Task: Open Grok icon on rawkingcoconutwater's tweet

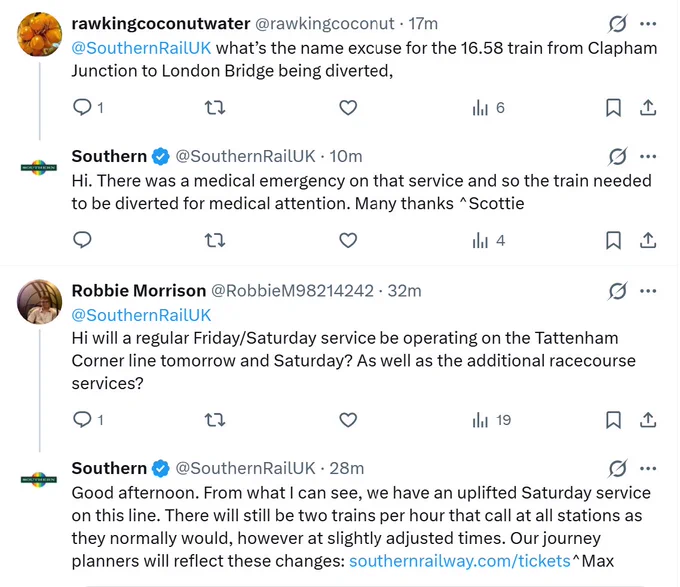Action: pyautogui.click(x=617, y=23)
